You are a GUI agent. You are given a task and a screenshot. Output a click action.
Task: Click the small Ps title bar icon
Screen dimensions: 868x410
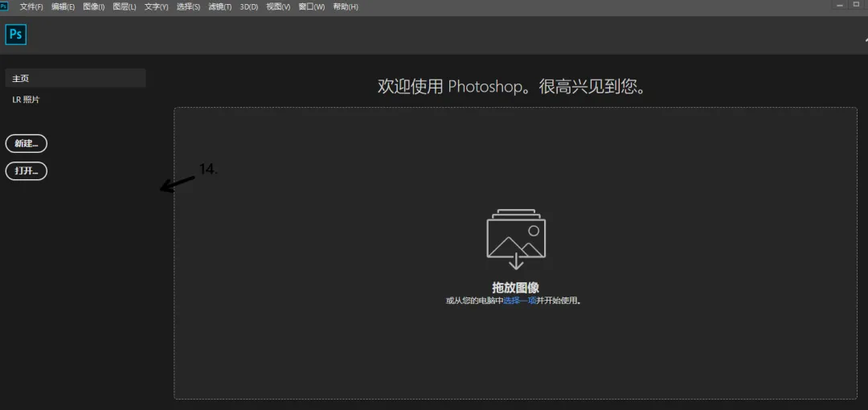[x=4, y=6]
